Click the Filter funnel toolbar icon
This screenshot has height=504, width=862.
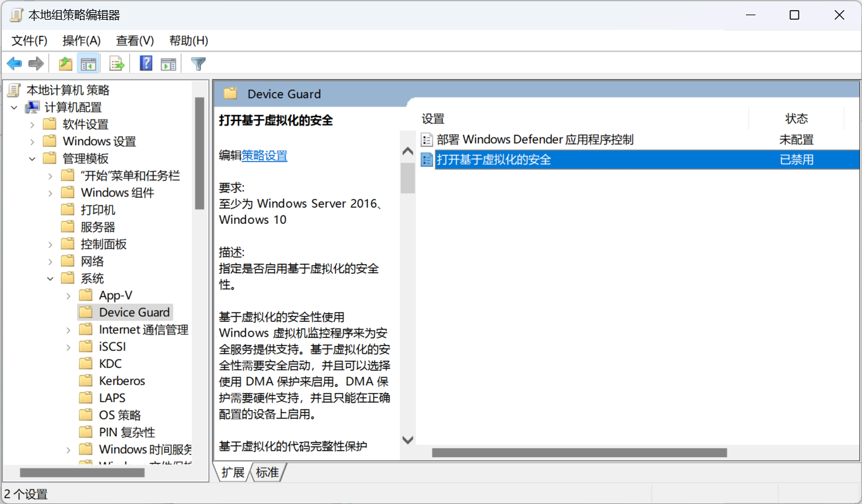tap(199, 64)
